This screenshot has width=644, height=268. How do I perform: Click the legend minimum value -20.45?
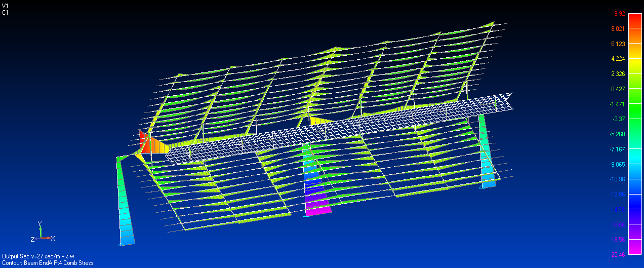[x=618, y=255]
